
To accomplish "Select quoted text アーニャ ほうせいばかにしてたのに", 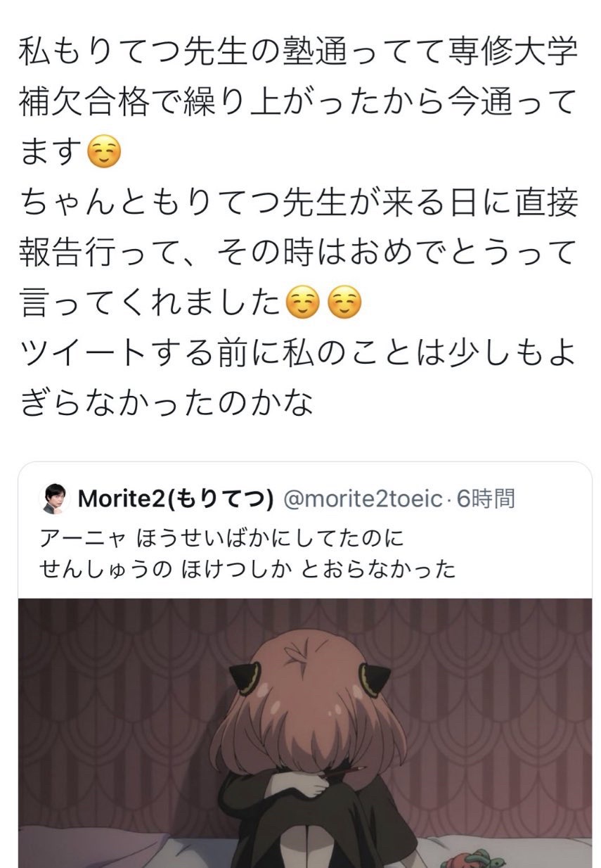I will 222,540.
